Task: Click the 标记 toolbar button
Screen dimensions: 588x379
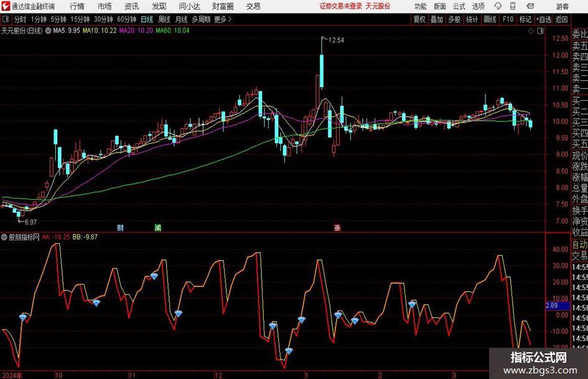Action: 525,19
